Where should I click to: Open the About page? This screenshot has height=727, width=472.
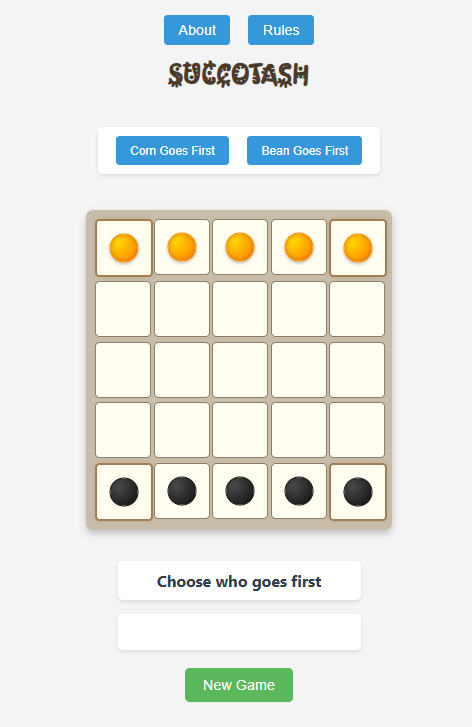197,30
